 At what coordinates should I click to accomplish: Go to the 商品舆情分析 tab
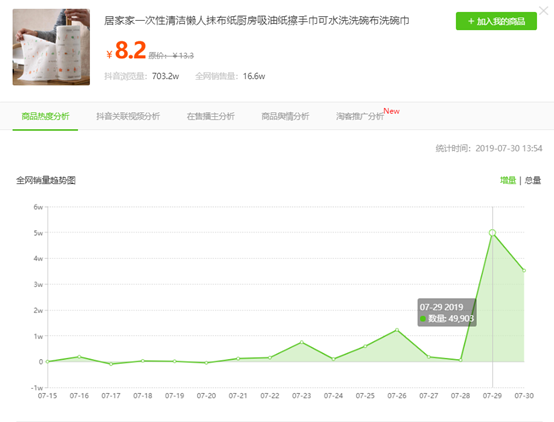(285, 116)
